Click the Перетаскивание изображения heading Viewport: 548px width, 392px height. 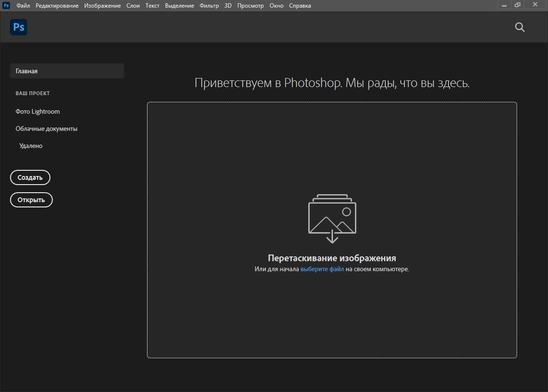point(332,258)
